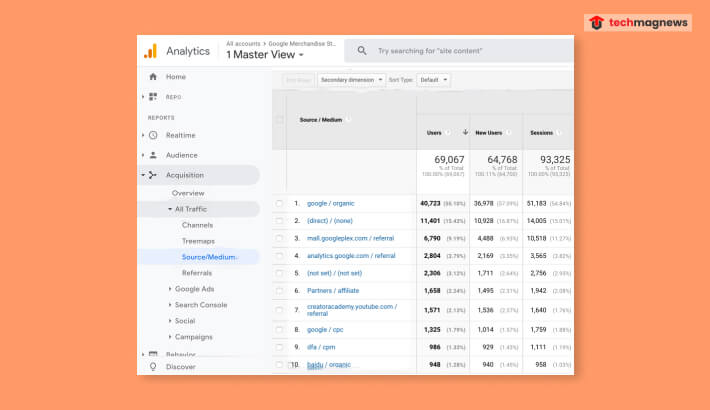Click the 69,067 total users value
710x410 pixels.
[449, 159]
